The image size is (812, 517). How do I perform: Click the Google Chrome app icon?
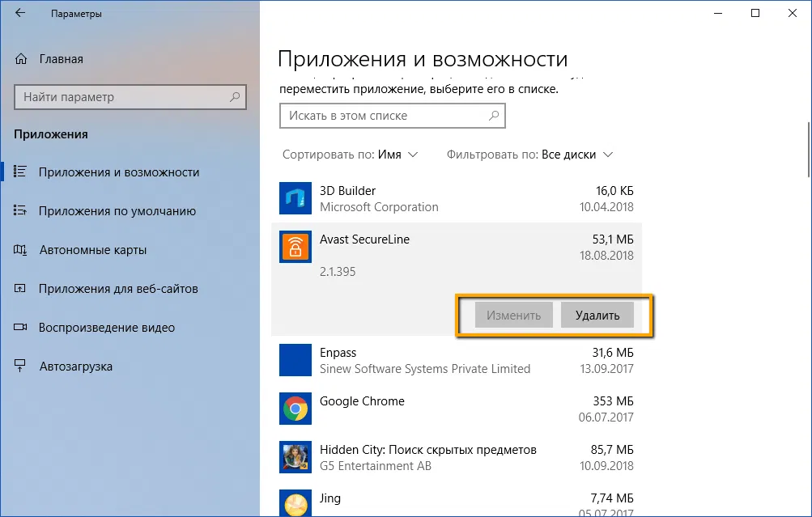click(295, 409)
